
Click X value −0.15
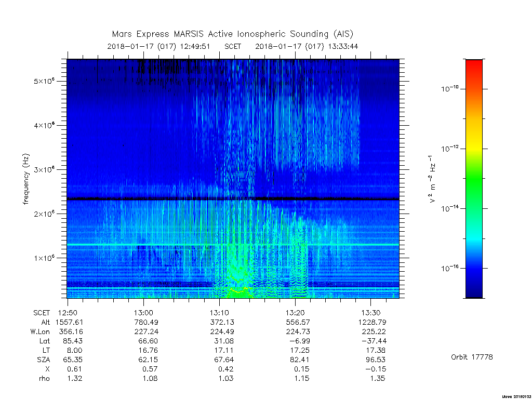coord(375,369)
